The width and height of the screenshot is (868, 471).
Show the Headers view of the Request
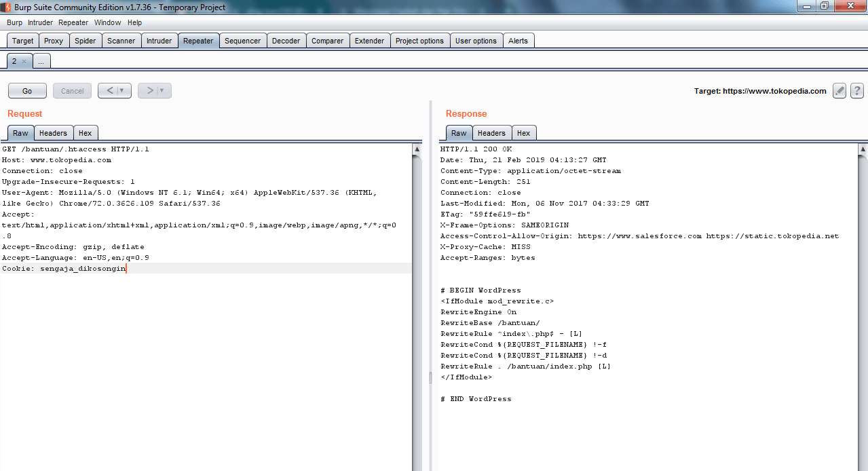(x=53, y=132)
